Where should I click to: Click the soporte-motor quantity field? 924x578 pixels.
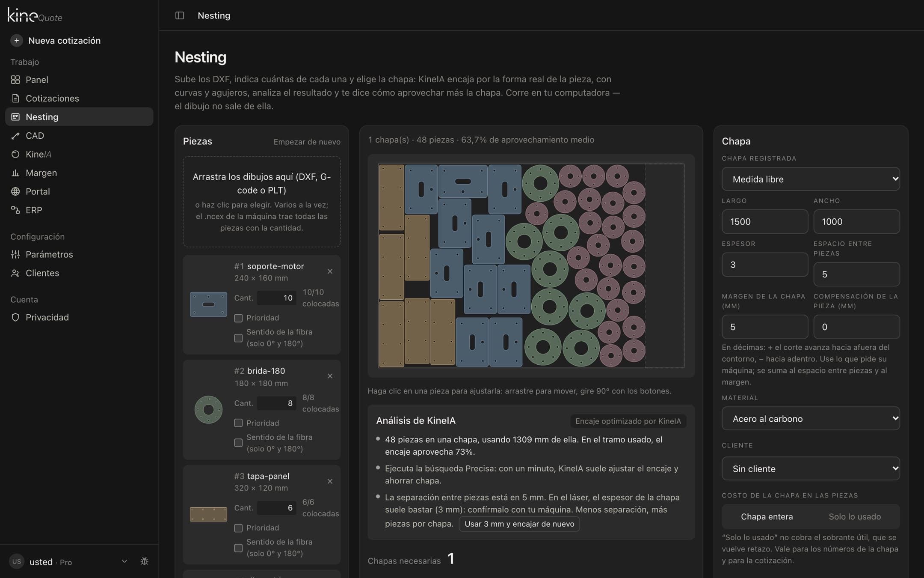[x=276, y=298]
